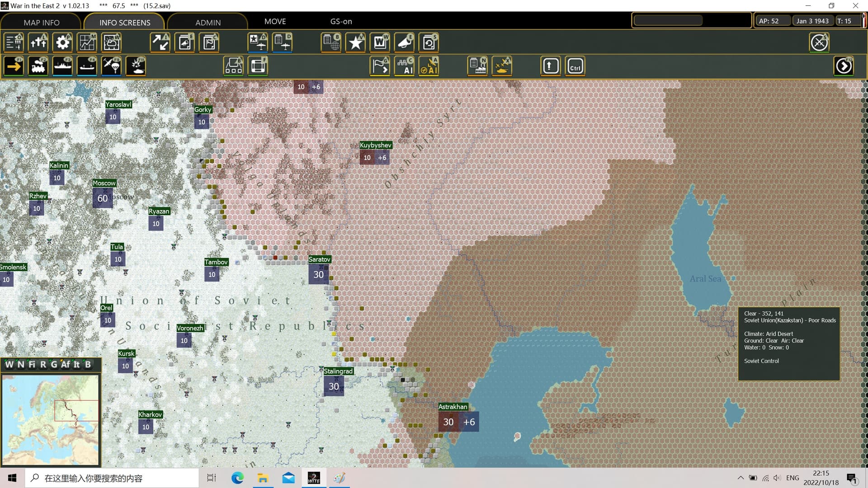Open the air doctrine list-and-plane icon

pos(282,42)
